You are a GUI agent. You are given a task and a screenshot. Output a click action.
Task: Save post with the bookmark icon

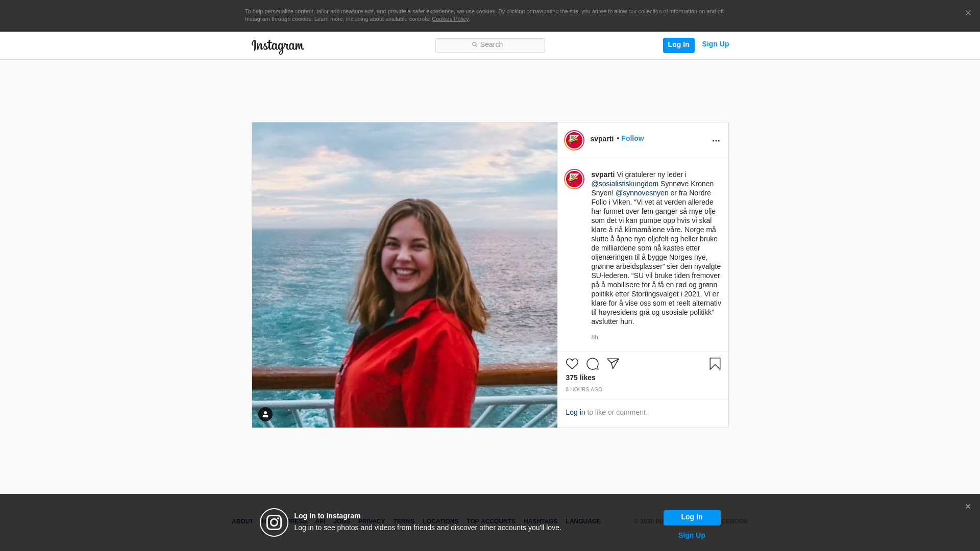tap(715, 364)
